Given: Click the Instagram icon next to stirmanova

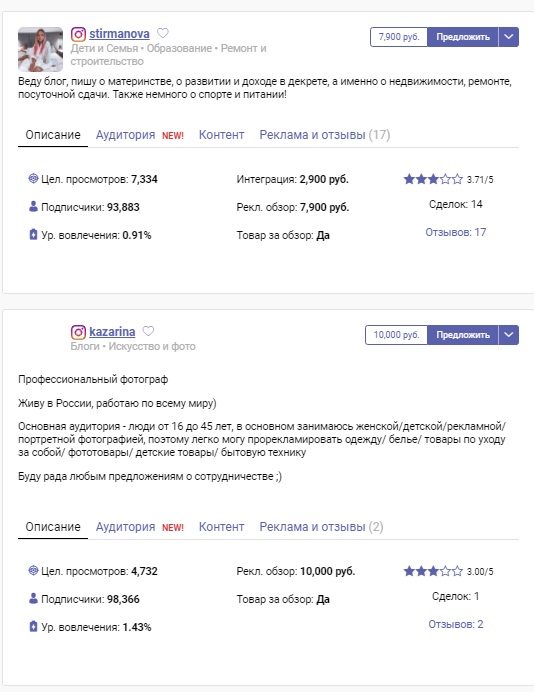Looking at the screenshot, I should pyautogui.click(x=78, y=34).
